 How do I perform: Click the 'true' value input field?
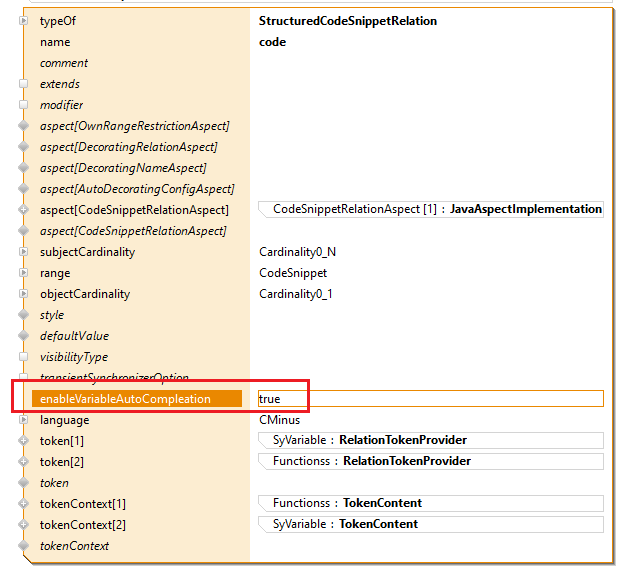430,399
